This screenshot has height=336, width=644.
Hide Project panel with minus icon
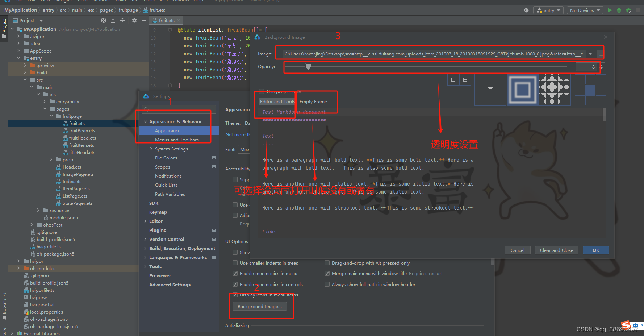click(x=143, y=20)
